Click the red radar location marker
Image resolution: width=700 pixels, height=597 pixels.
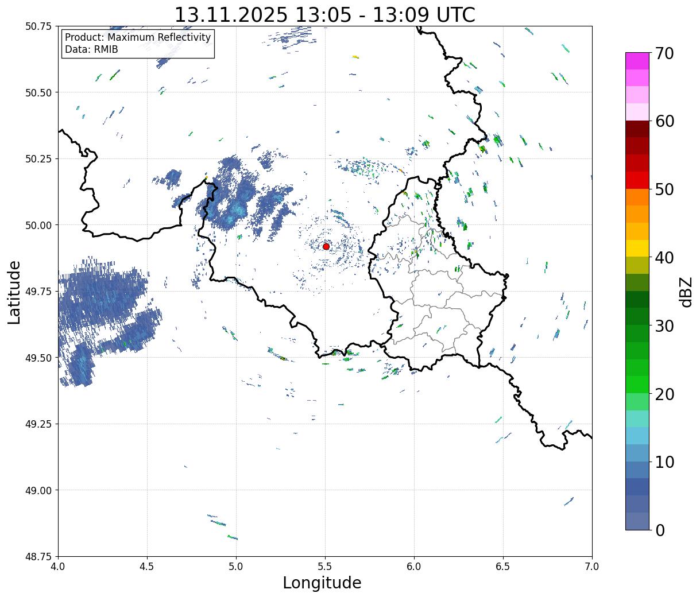(x=326, y=246)
